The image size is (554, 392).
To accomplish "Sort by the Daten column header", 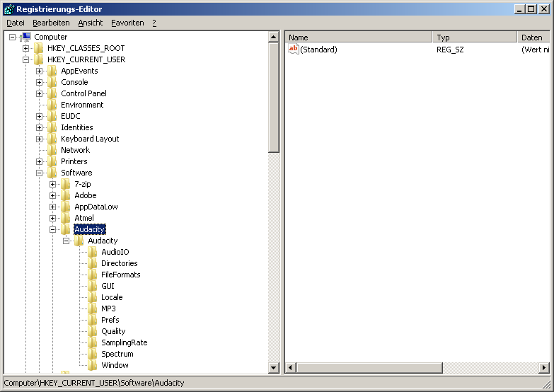I will (533, 37).
